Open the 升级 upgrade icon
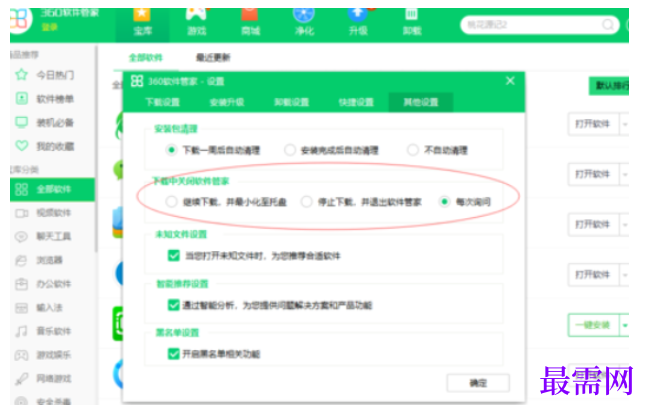652x412 pixels. point(358,14)
